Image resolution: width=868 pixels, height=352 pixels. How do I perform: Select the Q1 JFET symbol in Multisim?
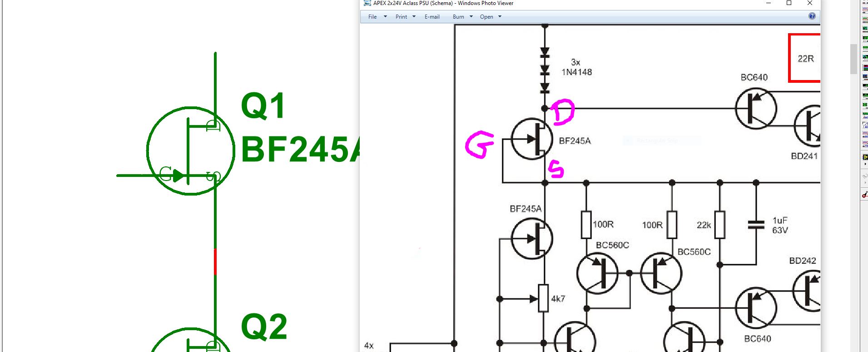point(191,151)
